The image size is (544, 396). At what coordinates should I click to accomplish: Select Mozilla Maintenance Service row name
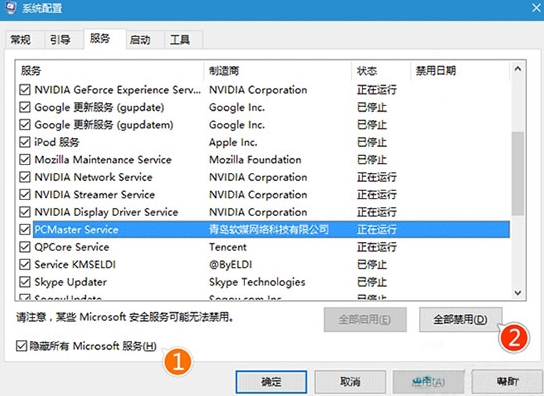click(x=103, y=160)
